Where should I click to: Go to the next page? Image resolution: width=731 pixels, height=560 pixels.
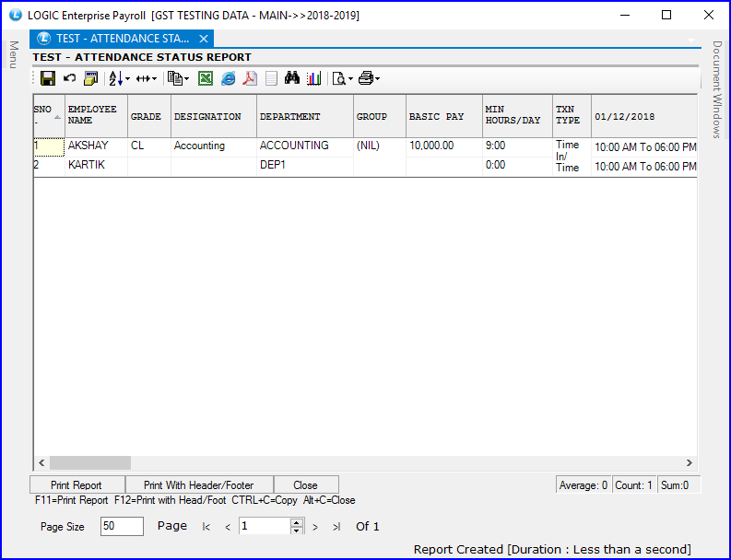tap(315, 527)
